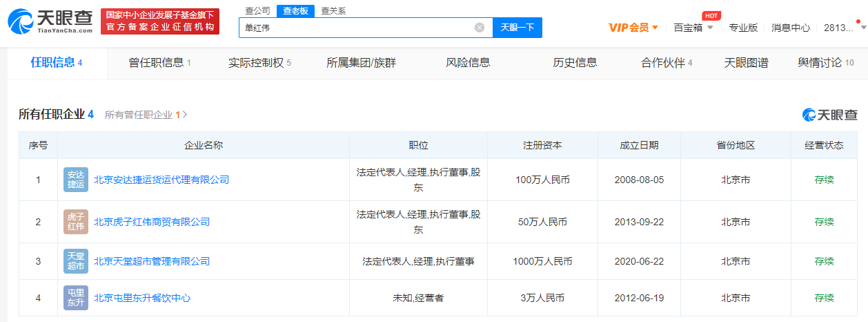The image size is (868, 322).
Task: Open 北京屯里东升餐饮中心 company link
Action: point(142,298)
